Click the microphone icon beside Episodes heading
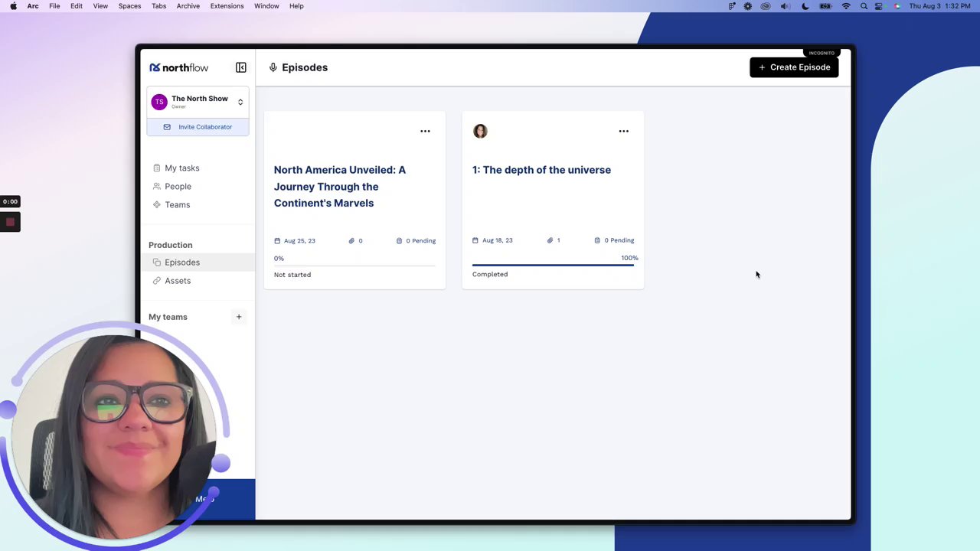The height and width of the screenshot is (551, 980). tap(273, 67)
